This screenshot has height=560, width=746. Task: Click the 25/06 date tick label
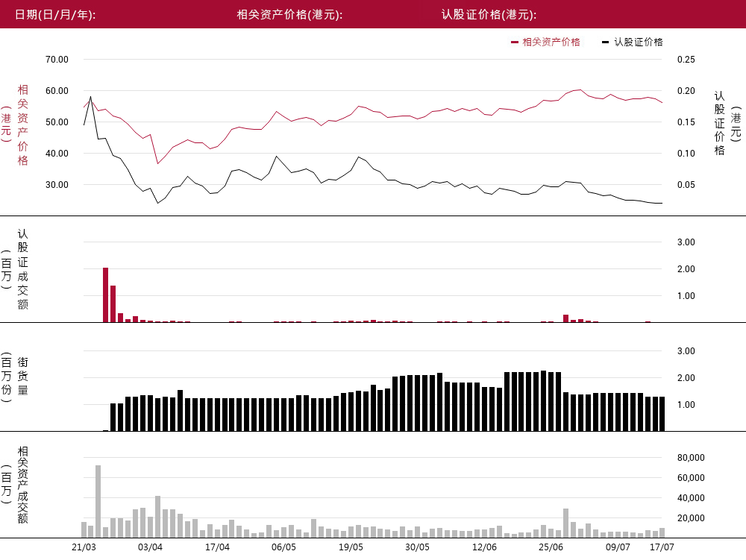pyautogui.click(x=551, y=547)
